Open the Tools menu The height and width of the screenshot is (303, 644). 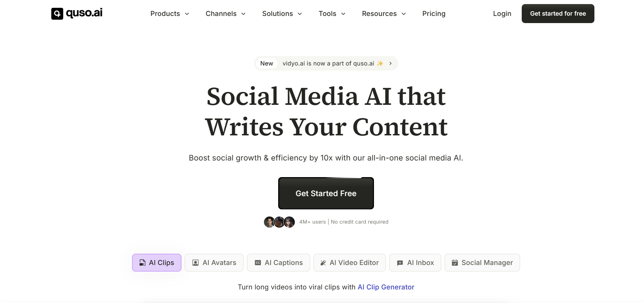point(332,14)
